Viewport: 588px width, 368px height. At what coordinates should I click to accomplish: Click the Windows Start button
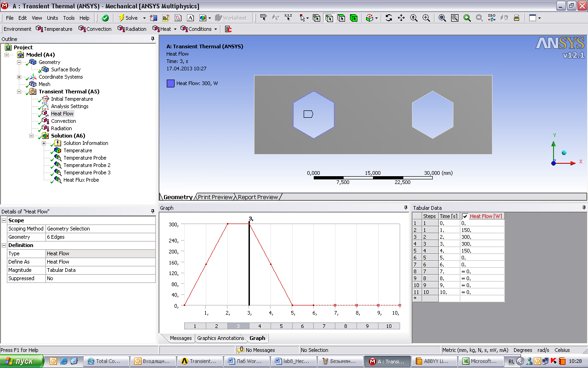[22, 361]
